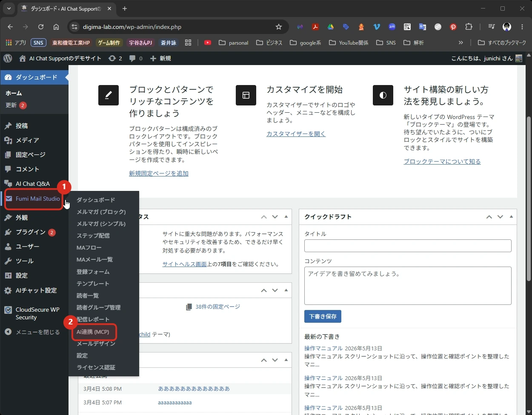
Task: Open the aaaaaaaaaaaa post link
Action: point(174,402)
